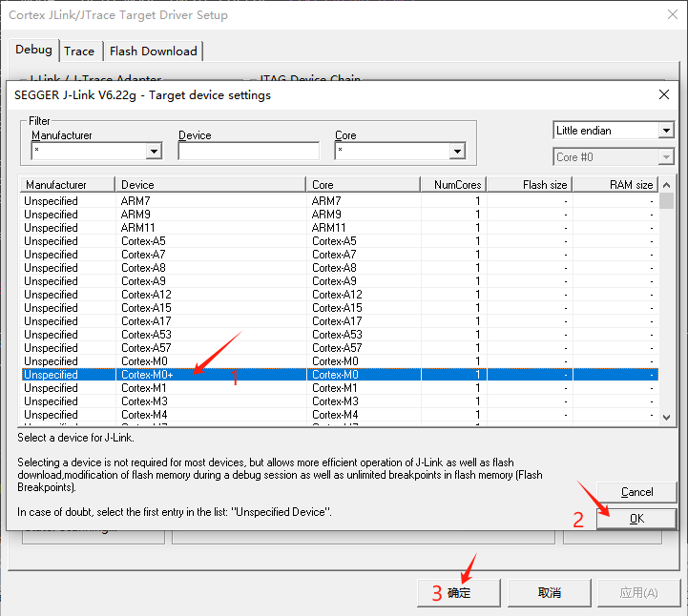This screenshot has width=688, height=616.
Task: Select the Cortex-A8 device row
Action: click(x=339, y=268)
